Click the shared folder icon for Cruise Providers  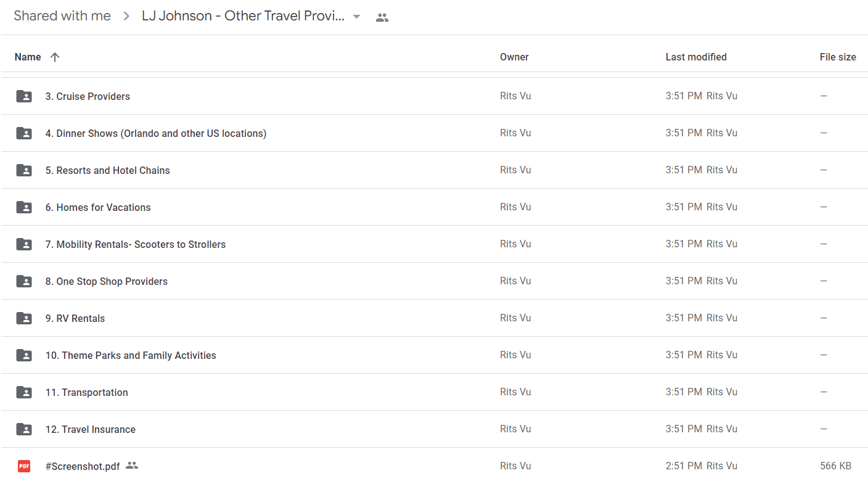click(24, 96)
